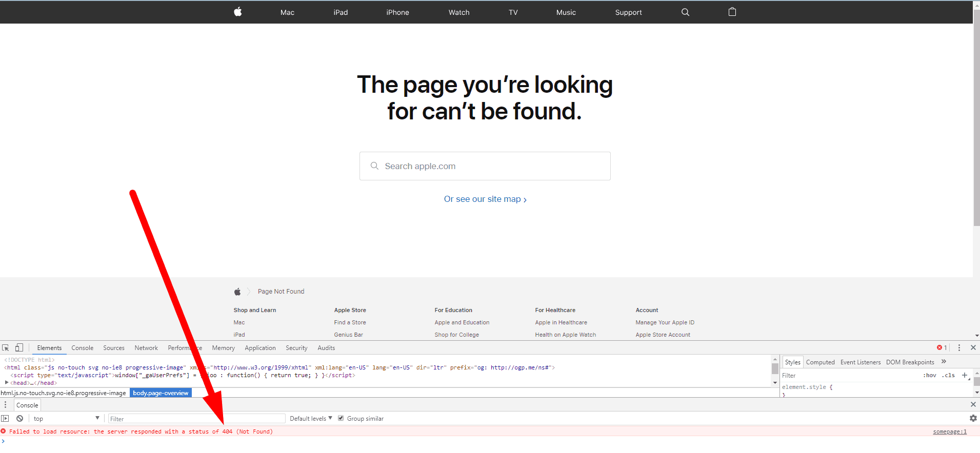Activate the inspect element picker icon
The height and width of the screenshot is (453, 980).
6,347
